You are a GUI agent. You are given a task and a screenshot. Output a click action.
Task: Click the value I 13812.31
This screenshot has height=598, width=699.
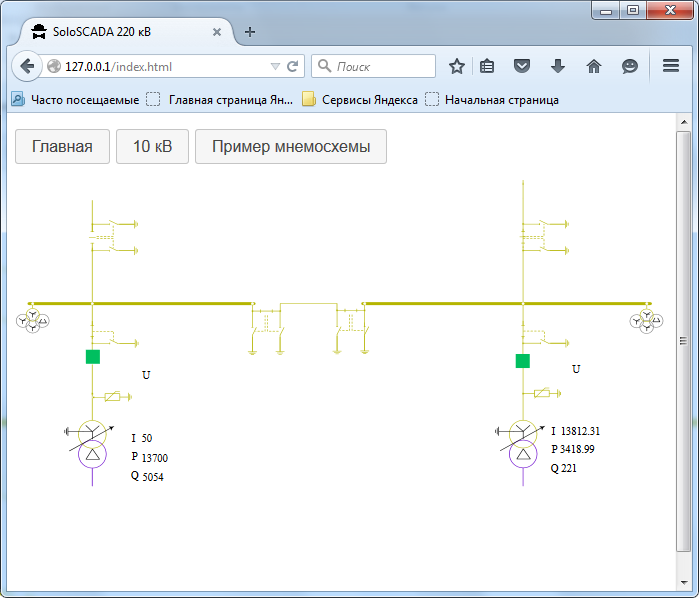(576, 431)
